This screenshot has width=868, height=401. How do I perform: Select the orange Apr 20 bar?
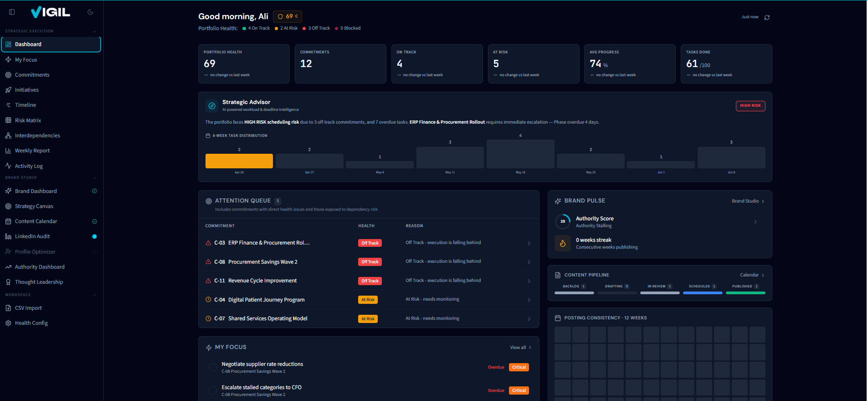(239, 161)
